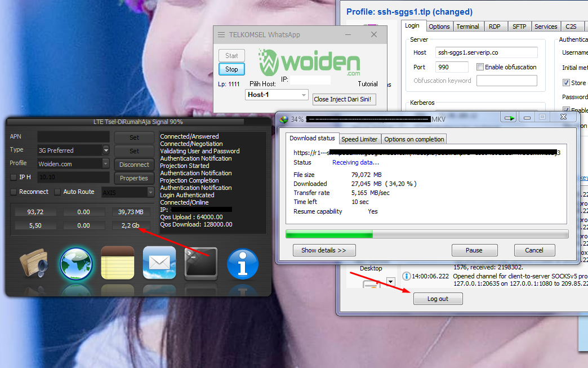Click 'Qos Download: 128000.00' log line

(196, 224)
